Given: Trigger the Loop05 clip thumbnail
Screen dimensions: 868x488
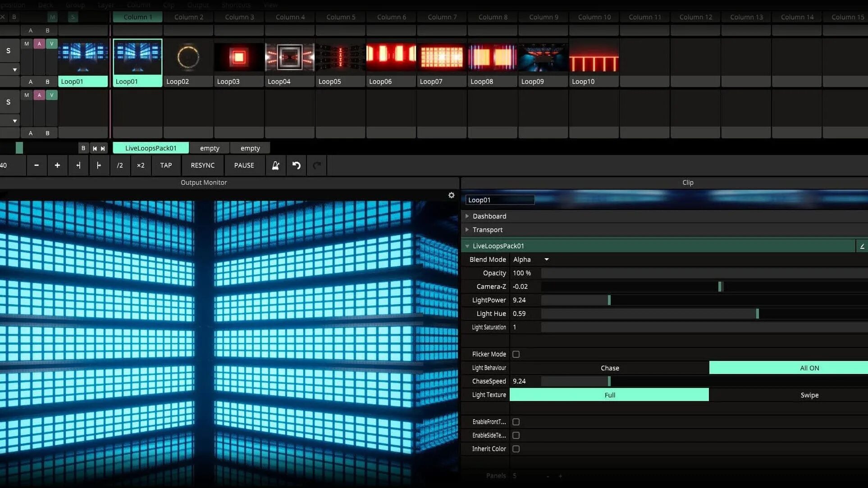Looking at the screenshot, I should tap(340, 57).
